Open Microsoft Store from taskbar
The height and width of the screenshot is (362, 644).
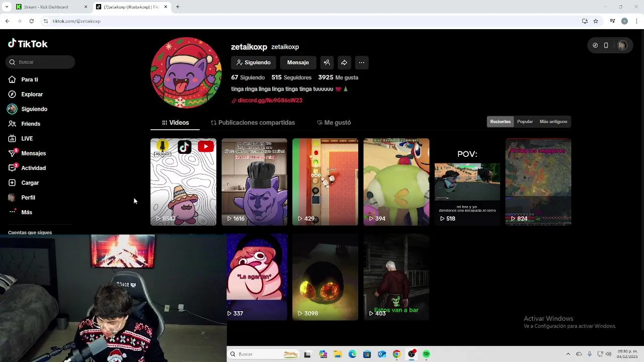pos(367,354)
